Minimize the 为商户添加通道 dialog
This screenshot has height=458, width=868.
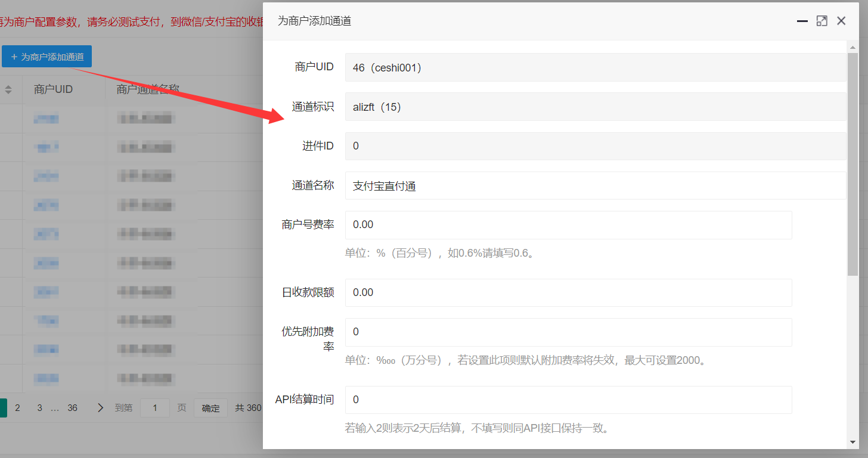click(802, 21)
